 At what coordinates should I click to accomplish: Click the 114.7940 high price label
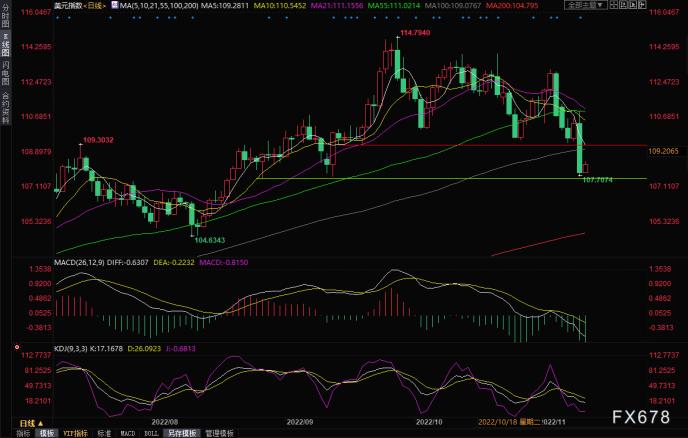415,32
